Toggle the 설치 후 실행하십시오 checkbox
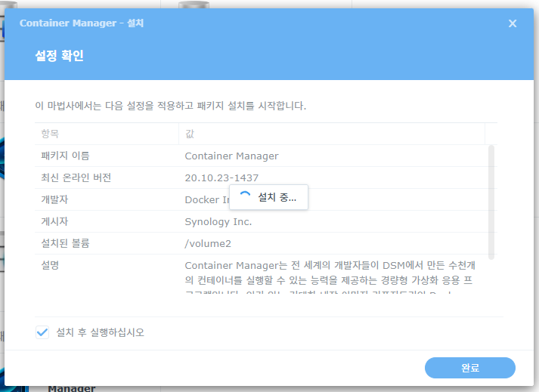This screenshot has height=392, width=539. (x=42, y=332)
